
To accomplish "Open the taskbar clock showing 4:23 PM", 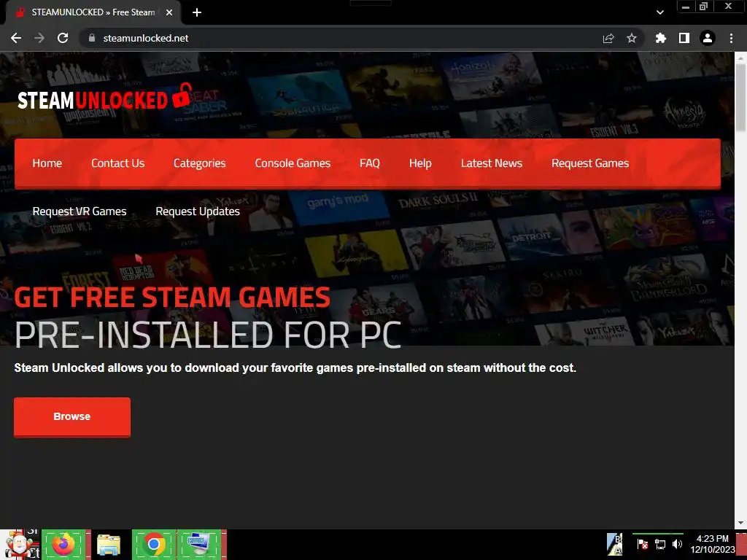I will (713, 544).
